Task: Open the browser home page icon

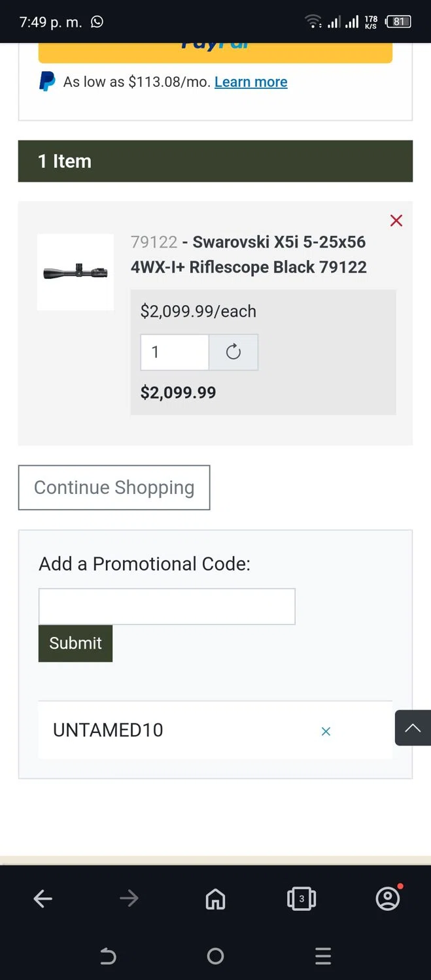Action: [x=215, y=900]
